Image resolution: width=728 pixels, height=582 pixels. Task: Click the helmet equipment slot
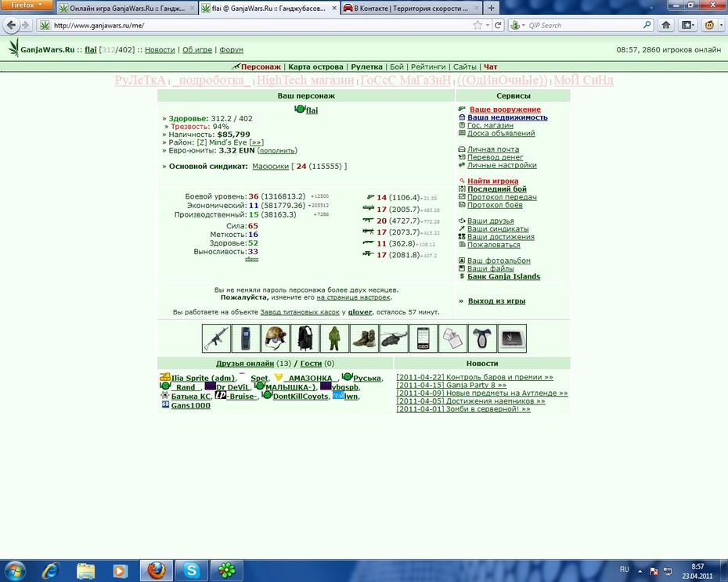click(x=276, y=339)
